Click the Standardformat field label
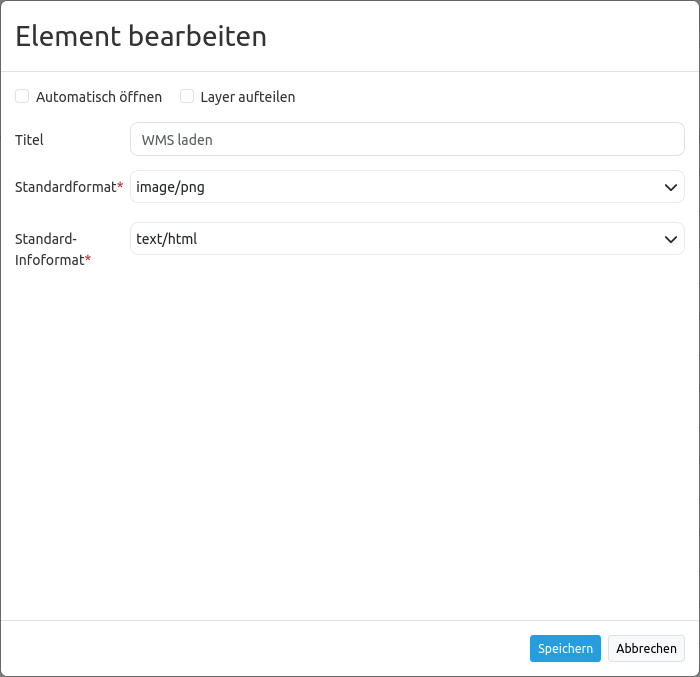700x677 pixels. click(65, 187)
